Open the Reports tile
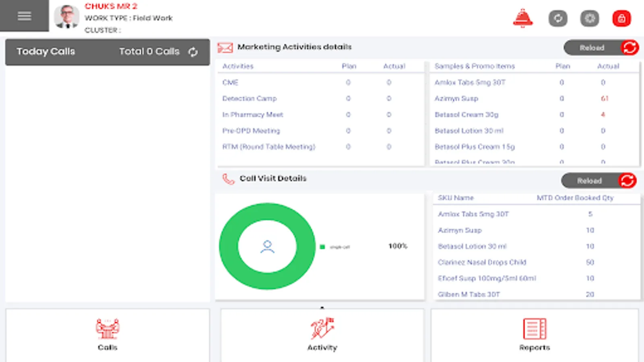Image resolution: width=644 pixels, height=362 pixels. click(535, 335)
